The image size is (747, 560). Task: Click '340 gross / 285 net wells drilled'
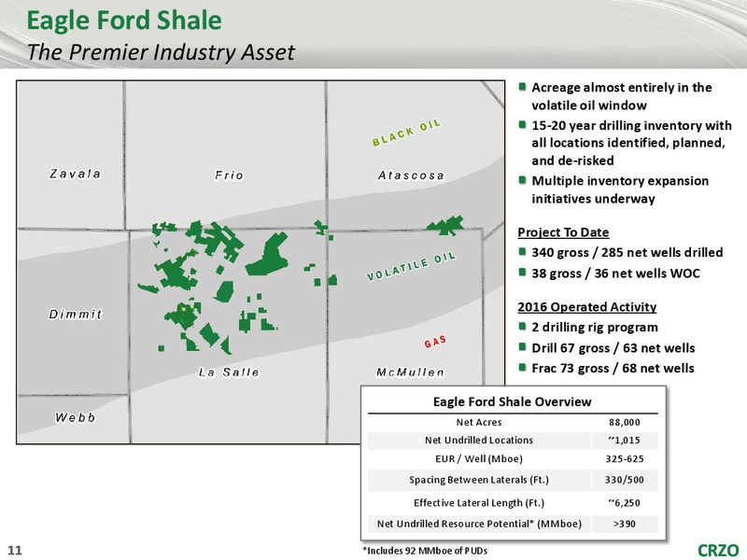[x=627, y=252]
